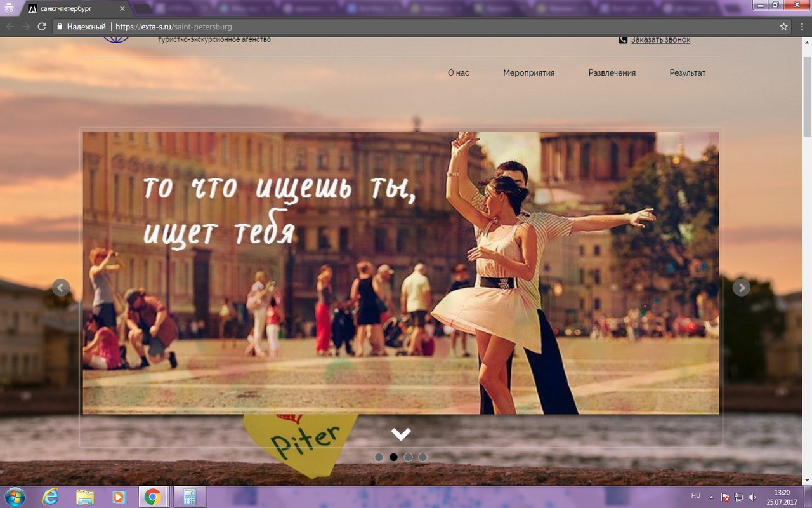The height and width of the screenshot is (508, 812).
Task: Select the fourth carousel pagination dot
Action: [422, 457]
